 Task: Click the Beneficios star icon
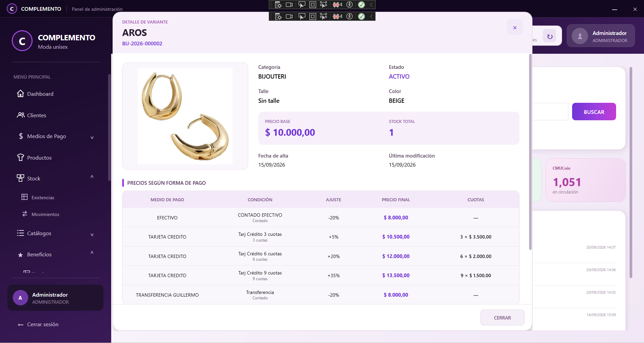(20, 255)
